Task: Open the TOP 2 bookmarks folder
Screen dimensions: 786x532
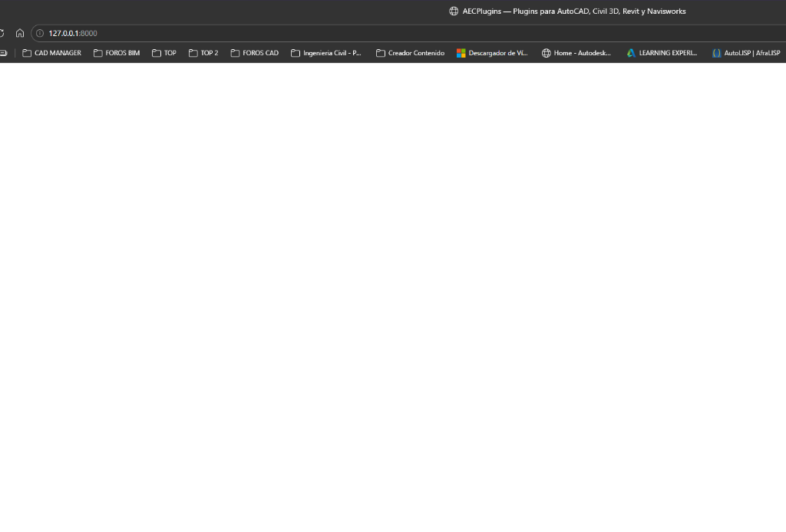Action: point(203,53)
